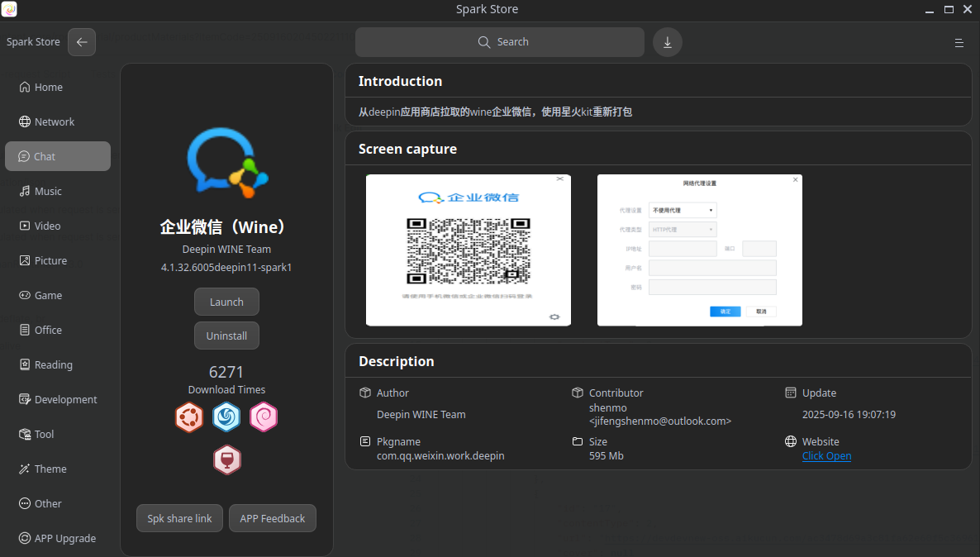980x557 pixels.
Task: Select version text 4.1.32.6005deepin11-spark1
Action: click(x=226, y=268)
